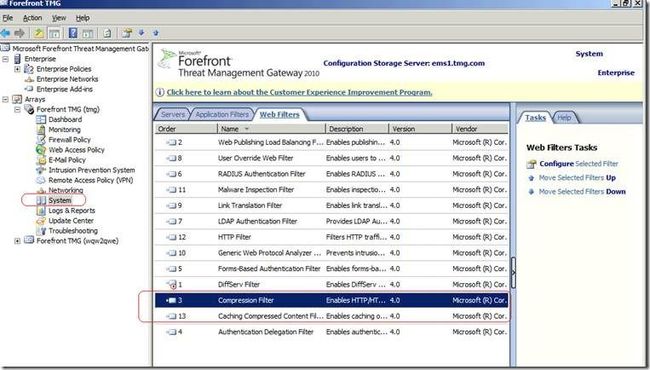Click the E-Mail Policy node icon
This screenshot has width=650, height=370.
[x=41, y=160]
